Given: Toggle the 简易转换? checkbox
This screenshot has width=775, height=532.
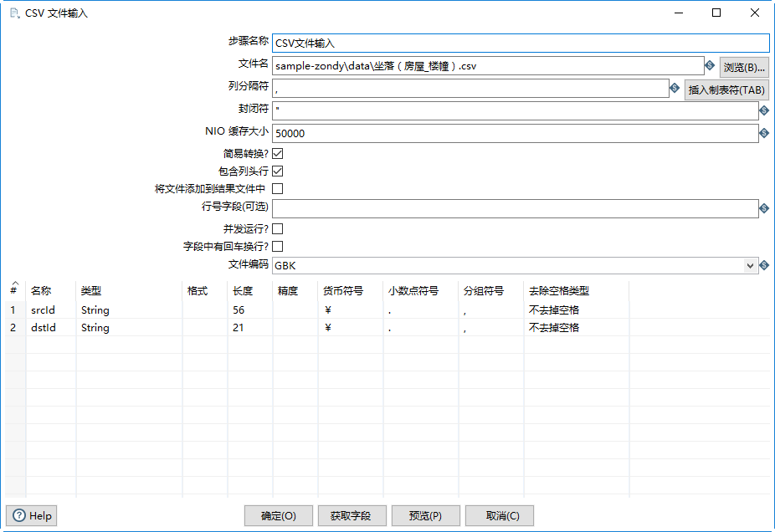Looking at the screenshot, I should click(x=278, y=154).
